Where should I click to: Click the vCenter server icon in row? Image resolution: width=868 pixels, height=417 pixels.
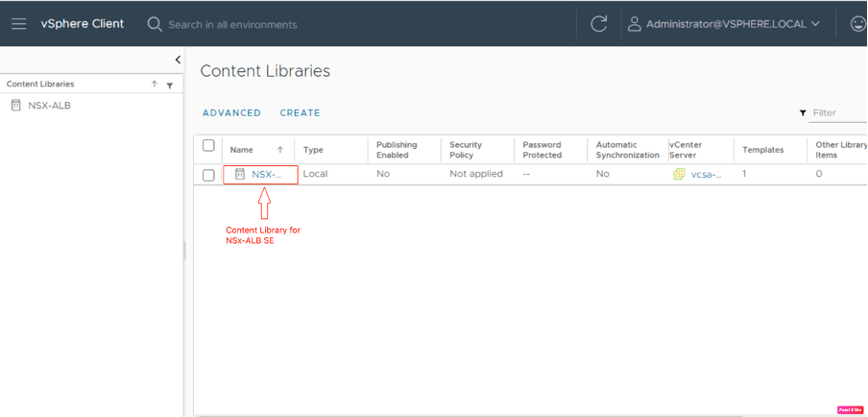point(679,175)
